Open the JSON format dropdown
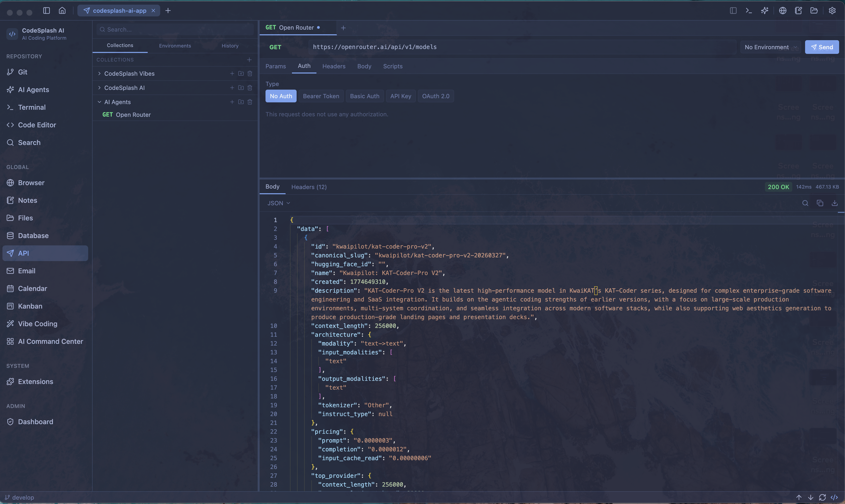Viewport: 845px width, 504px height. (278, 203)
